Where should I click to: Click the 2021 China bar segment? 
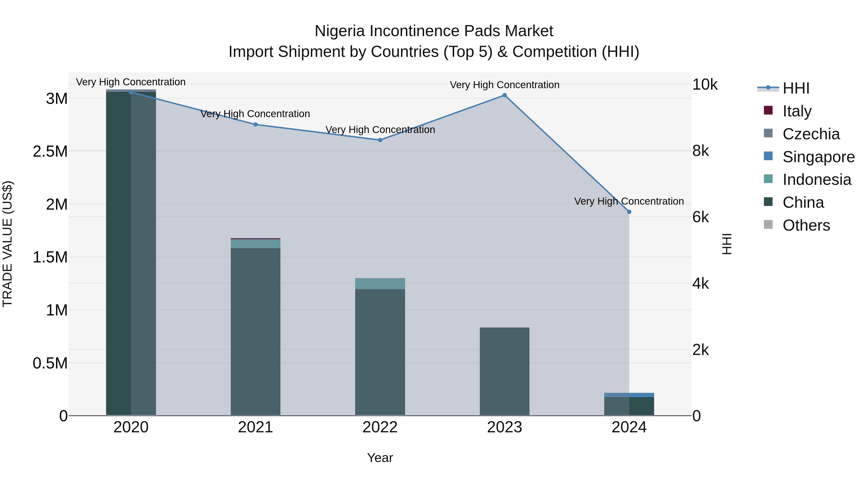(255, 332)
